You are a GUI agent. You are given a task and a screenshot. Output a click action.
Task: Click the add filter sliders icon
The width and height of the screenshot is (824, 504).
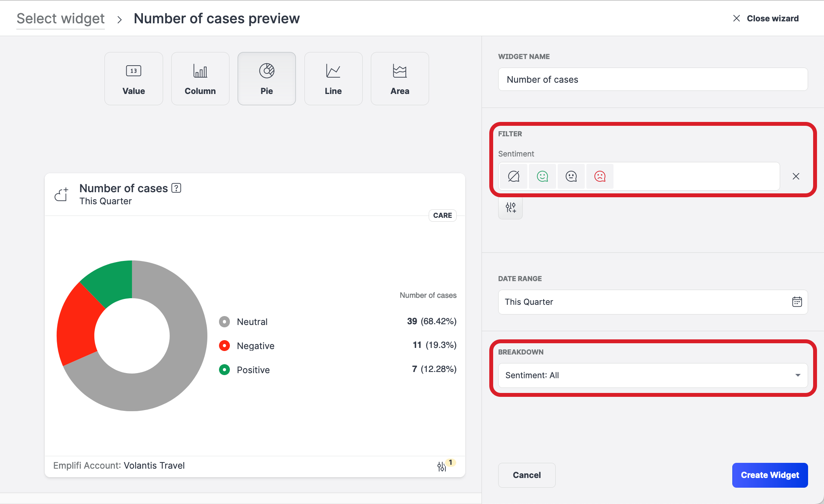pos(510,208)
